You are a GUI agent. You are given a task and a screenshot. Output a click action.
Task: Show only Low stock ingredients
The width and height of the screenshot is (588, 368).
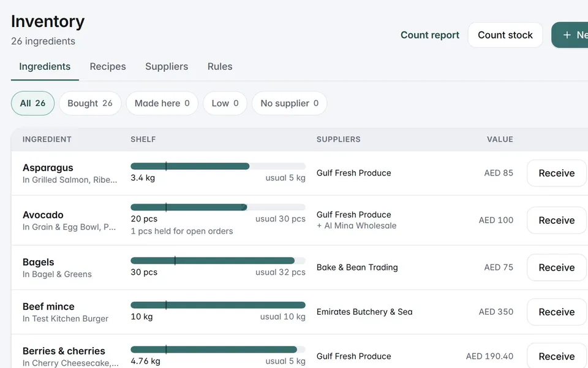(225, 103)
